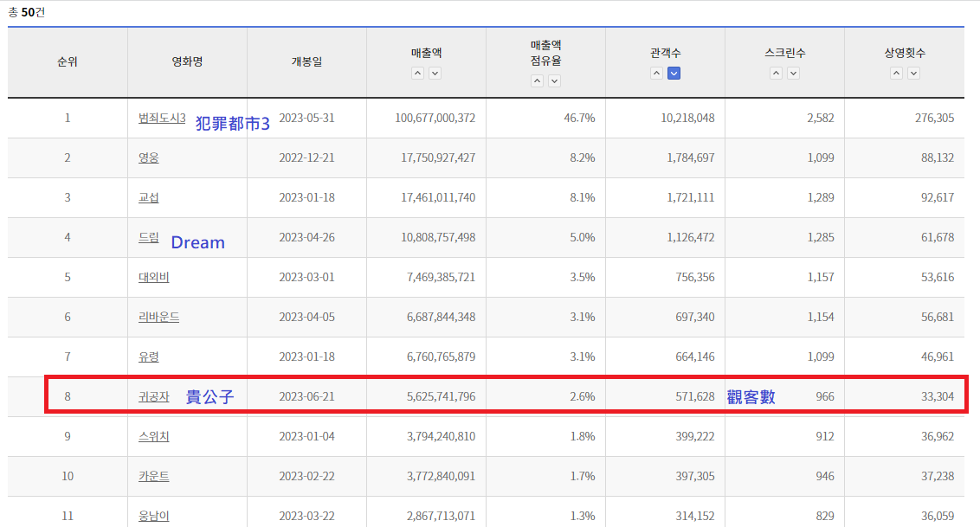This screenshot has width=980, height=527.
Task: Click the 유령 movie link
Action: (148, 357)
